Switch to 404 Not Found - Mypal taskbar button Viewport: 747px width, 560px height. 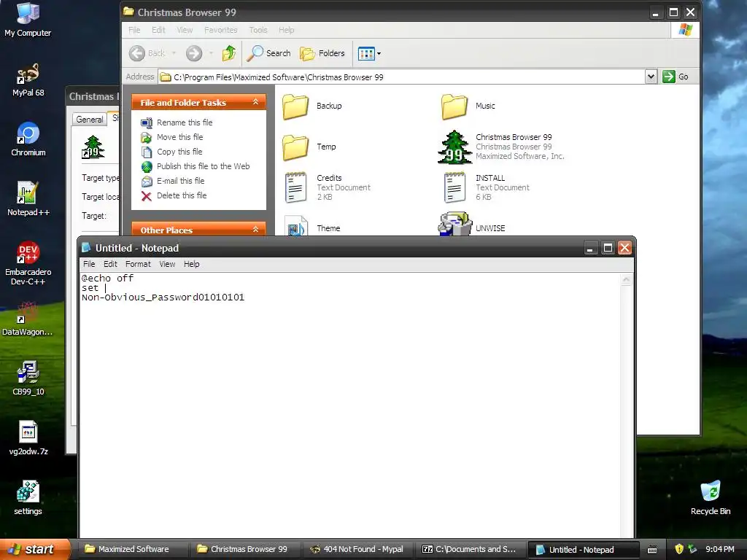(x=357, y=549)
